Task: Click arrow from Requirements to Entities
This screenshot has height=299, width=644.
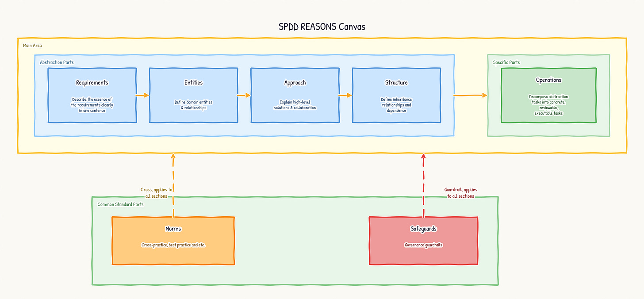Action: pos(142,95)
